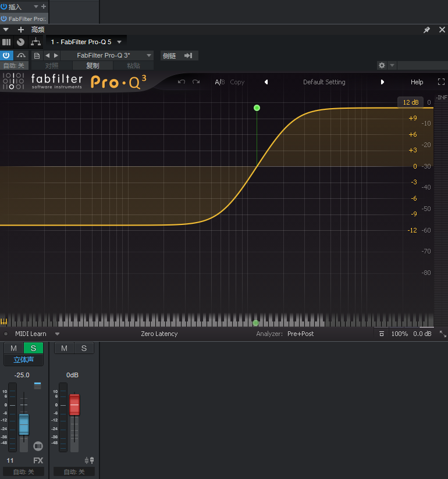Mute the second channel with M

click(x=64, y=348)
